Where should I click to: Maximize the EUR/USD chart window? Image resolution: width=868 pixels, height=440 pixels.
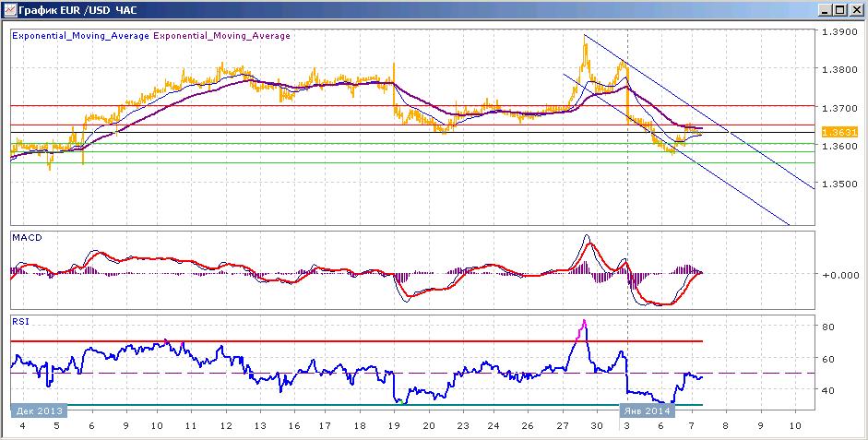pyautogui.click(x=839, y=10)
